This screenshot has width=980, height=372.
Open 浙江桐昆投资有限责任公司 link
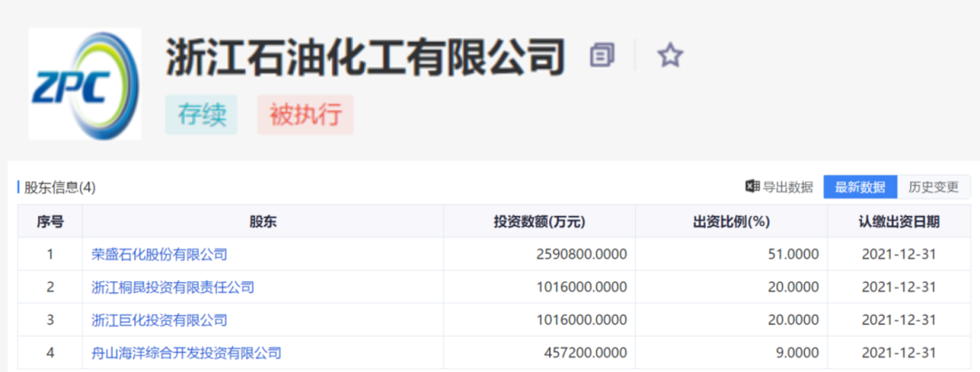172,287
